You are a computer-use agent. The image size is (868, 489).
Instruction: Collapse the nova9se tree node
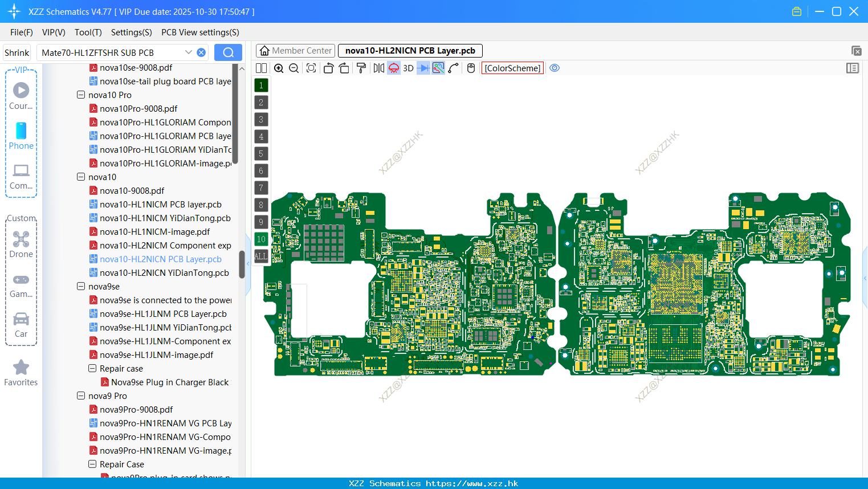click(81, 286)
